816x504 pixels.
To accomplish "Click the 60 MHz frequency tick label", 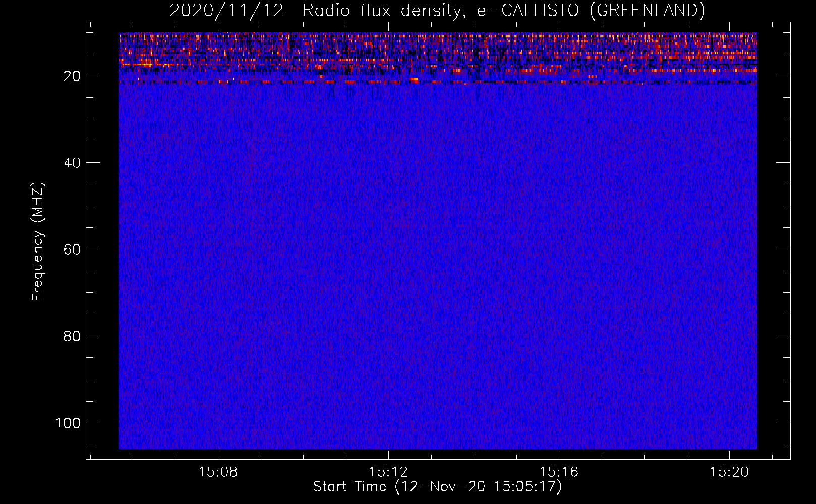I will pos(72,249).
